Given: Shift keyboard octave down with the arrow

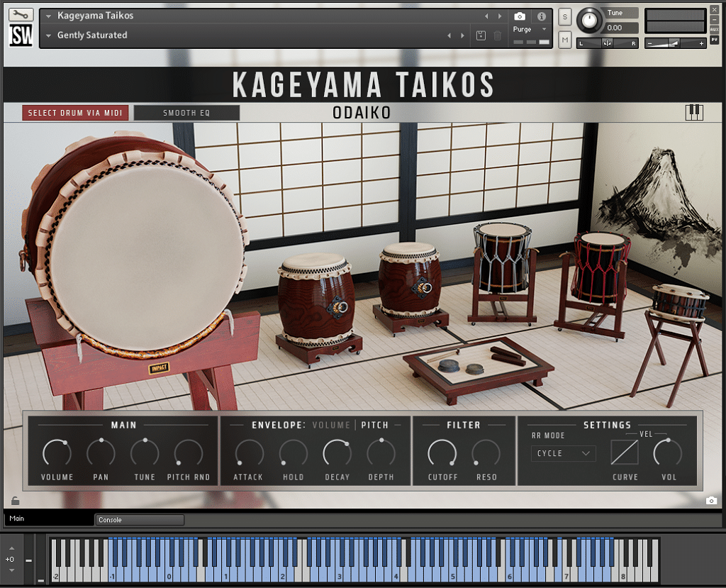Looking at the screenshot, I should tap(11, 570).
